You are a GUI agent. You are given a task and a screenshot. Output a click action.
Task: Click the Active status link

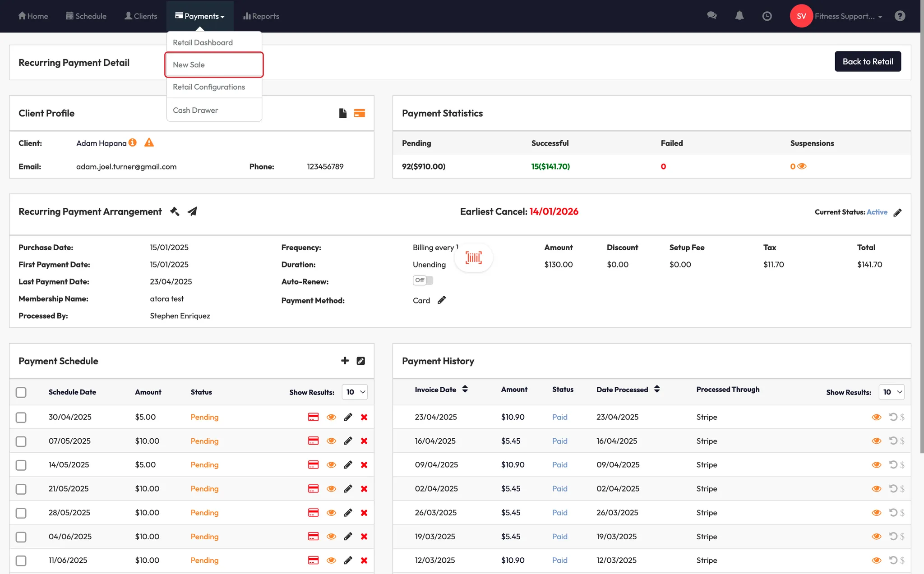(877, 212)
